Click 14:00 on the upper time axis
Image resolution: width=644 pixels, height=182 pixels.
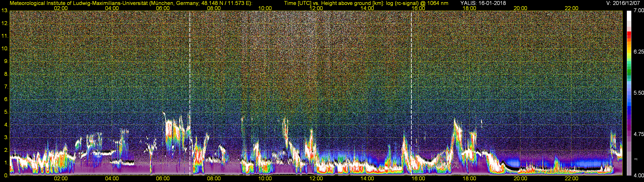[367, 8]
